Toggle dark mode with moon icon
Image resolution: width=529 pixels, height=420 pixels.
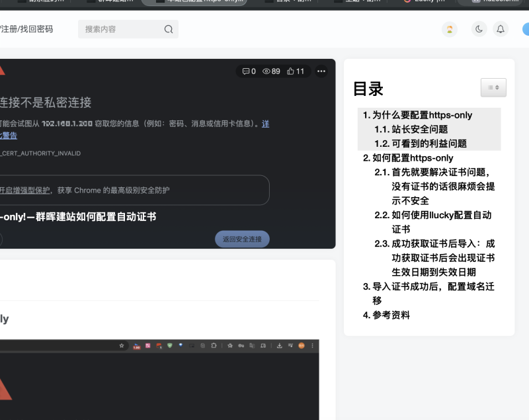coord(479,29)
